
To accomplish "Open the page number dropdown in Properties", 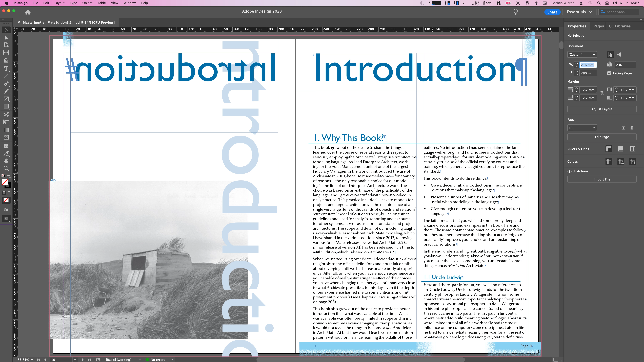I will click(x=594, y=128).
